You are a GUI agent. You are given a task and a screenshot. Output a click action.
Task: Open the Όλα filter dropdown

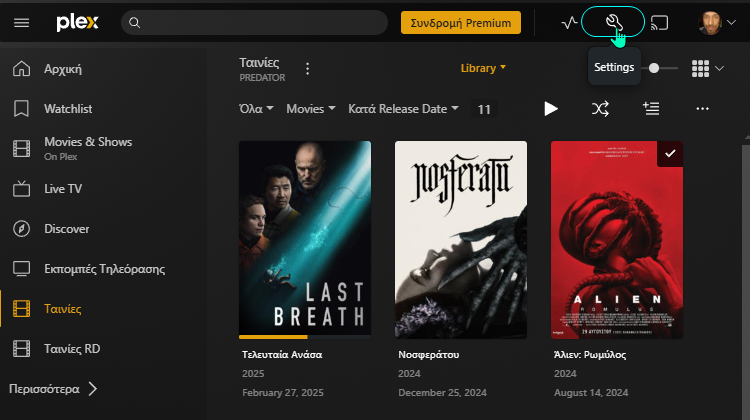click(256, 109)
